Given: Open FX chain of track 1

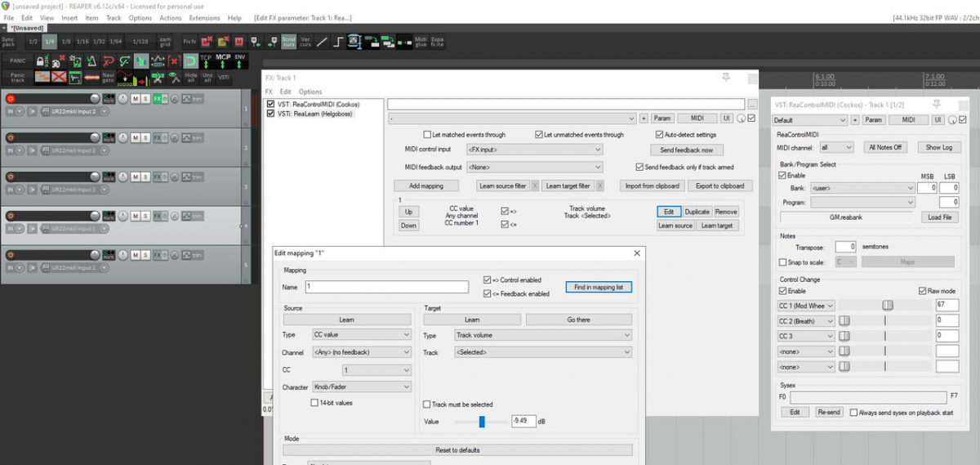Looking at the screenshot, I should [157, 99].
